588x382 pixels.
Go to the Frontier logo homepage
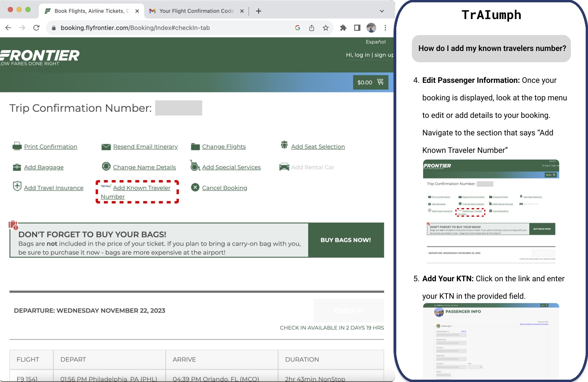(x=39, y=57)
